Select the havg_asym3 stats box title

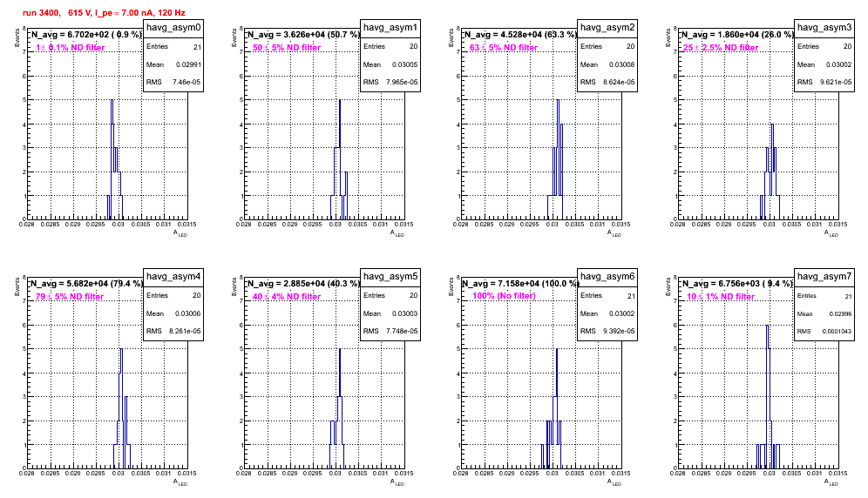coord(824,27)
